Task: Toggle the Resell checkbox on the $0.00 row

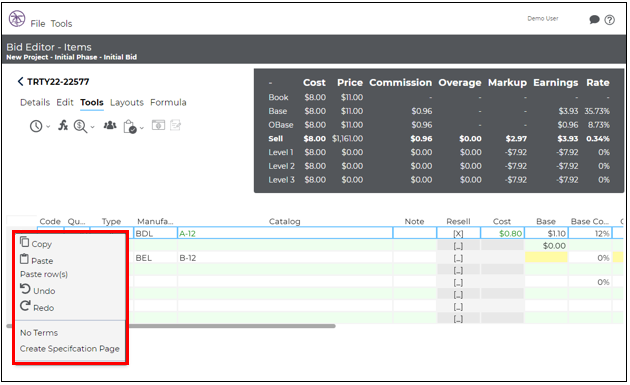Action: coord(458,246)
